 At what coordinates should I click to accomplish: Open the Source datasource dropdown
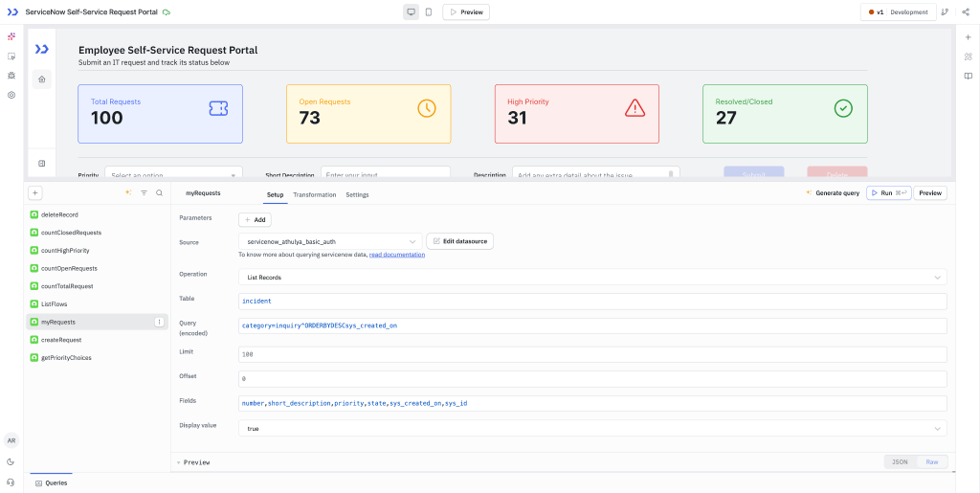click(330, 241)
